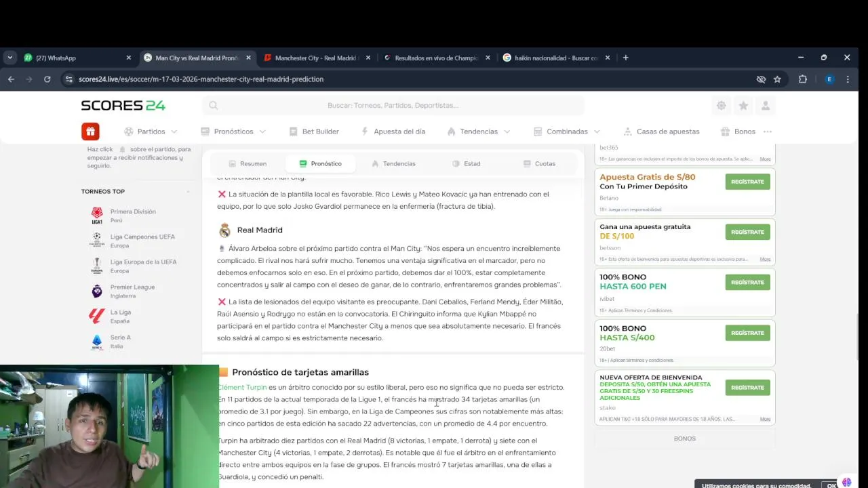Accept cookies with OK button
The height and width of the screenshot is (488, 868).
832,485
